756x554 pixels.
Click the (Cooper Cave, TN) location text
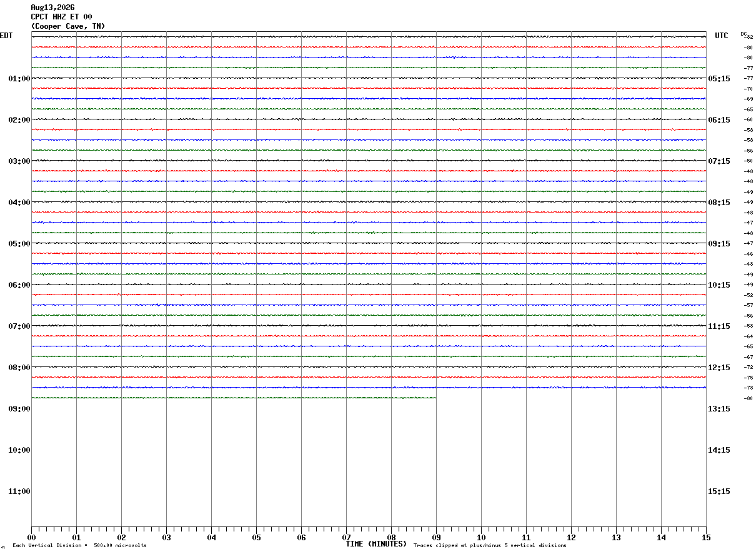pyautogui.click(x=68, y=26)
